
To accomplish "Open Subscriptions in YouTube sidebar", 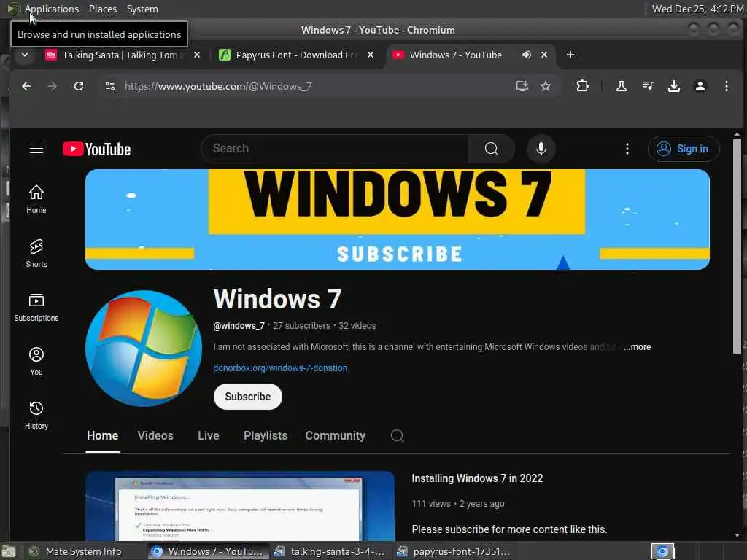I will click(36, 307).
